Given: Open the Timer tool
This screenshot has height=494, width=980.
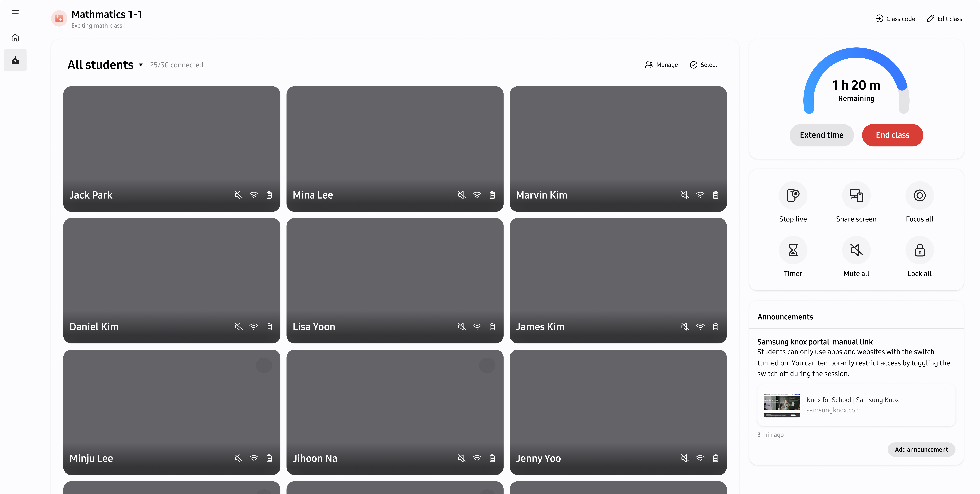Looking at the screenshot, I should point(793,250).
